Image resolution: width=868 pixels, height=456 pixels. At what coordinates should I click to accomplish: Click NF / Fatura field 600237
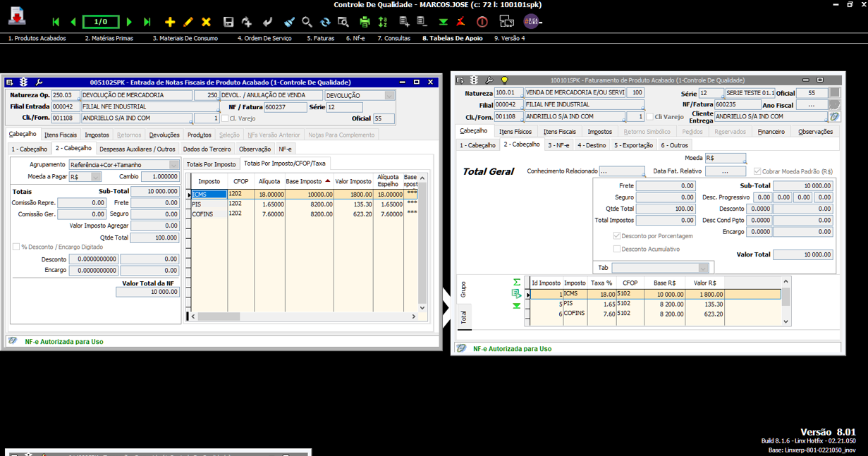pyautogui.click(x=286, y=107)
